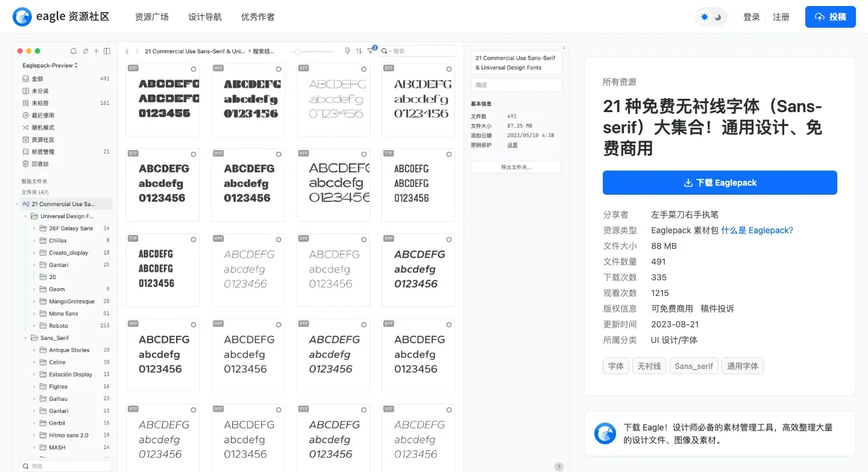Screen dimensions: 868x472
Task: Click the 资源社区 sidebar icon
Action: pos(25,139)
